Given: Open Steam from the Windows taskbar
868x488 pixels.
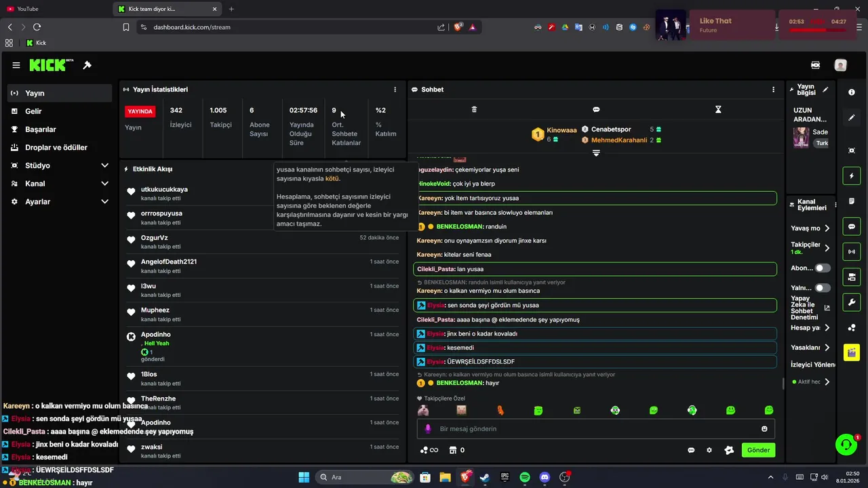Looking at the screenshot, I should pyautogui.click(x=485, y=477).
